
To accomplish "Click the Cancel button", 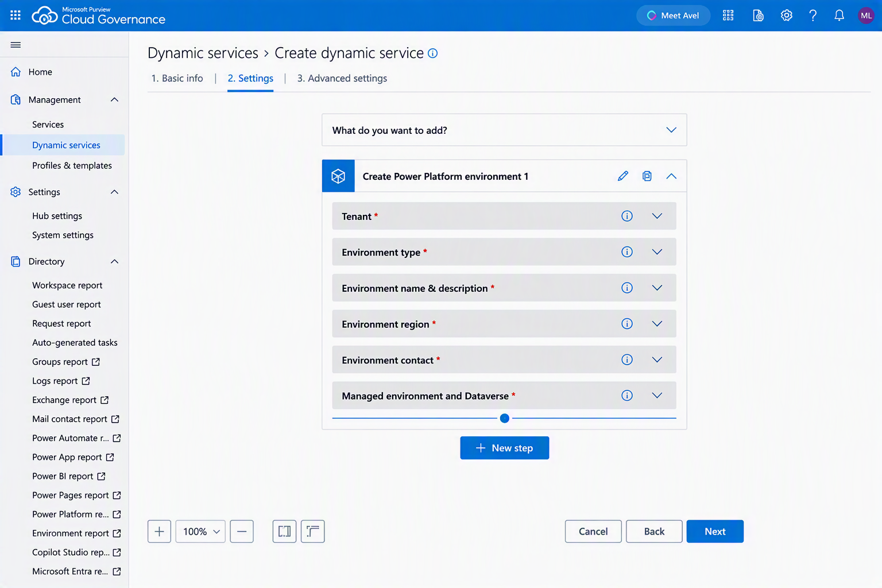I will (593, 531).
